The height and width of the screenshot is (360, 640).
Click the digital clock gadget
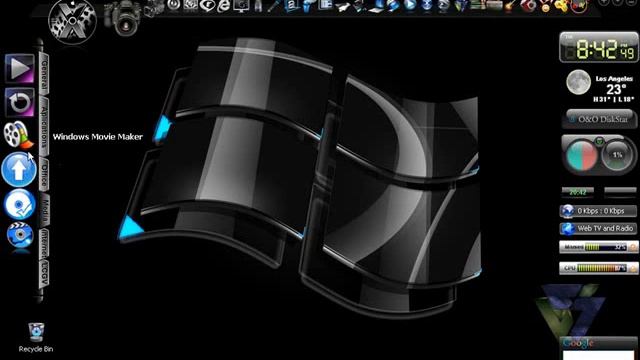[598, 47]
